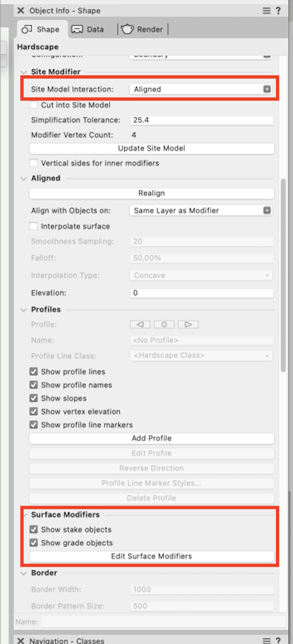293x644 pixels.
Task: Collapse the Profiles section
Action: (x=24, y=309)
